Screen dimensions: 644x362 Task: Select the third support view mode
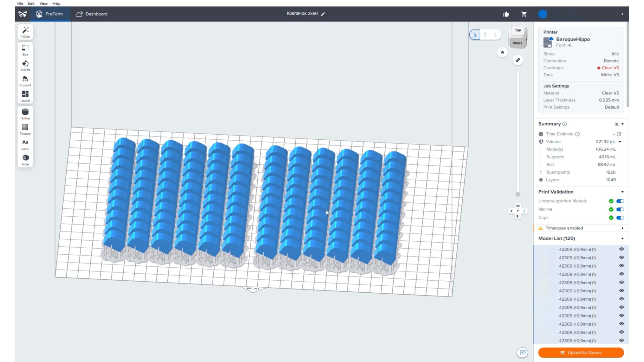(x=496, y=35)
